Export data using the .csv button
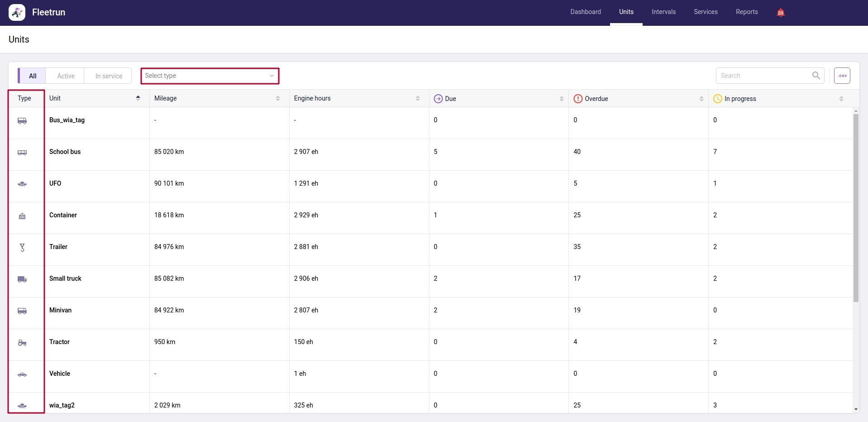Image resolution: width=868 pixels, height=422 pixels. point(842,75)
